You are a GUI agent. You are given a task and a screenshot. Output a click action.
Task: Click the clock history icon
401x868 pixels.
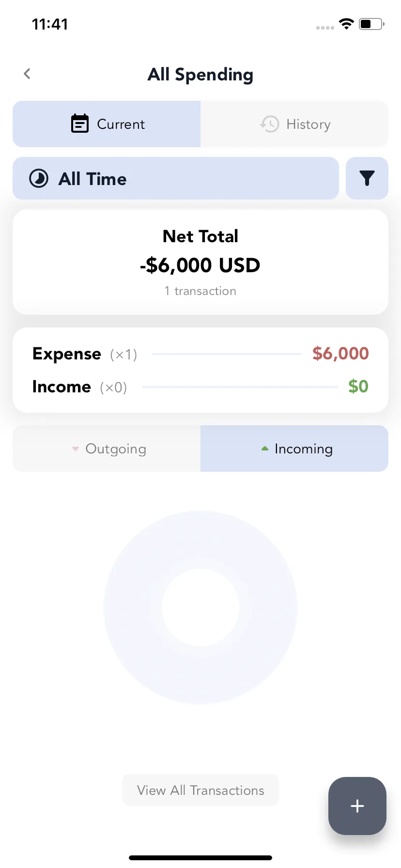tap(270, 124)
